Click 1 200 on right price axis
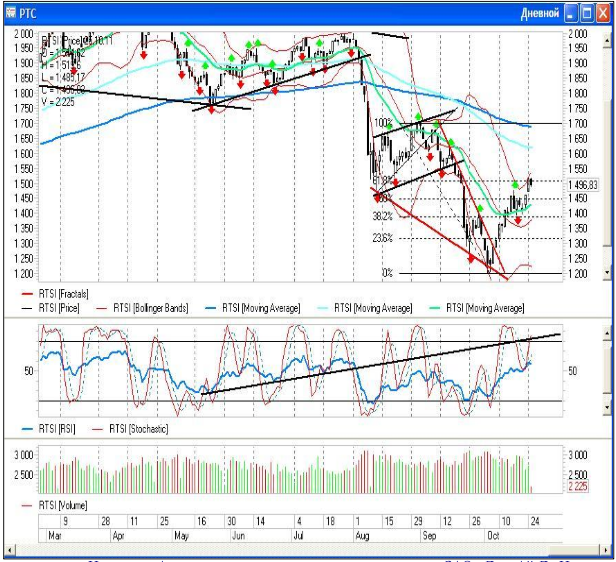Viewport: 616px width, 562px height. pyautogui.click(x=578, y=273)
